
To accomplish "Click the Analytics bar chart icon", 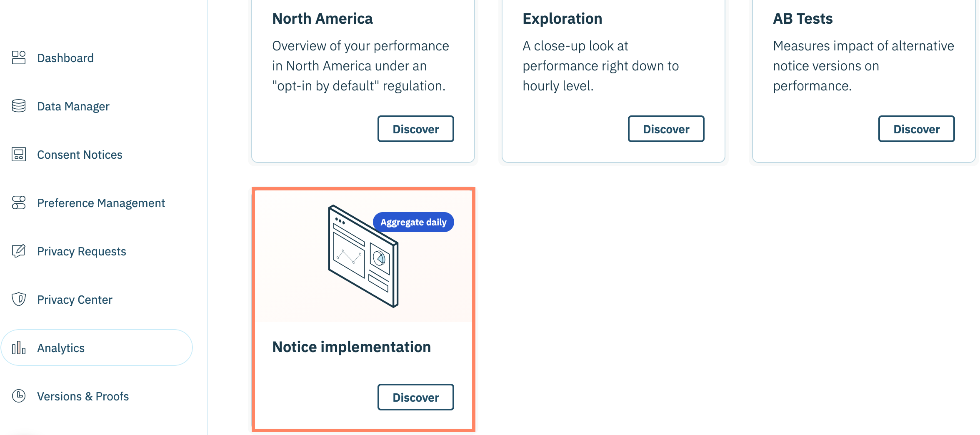I will click(x=19, y=347).
